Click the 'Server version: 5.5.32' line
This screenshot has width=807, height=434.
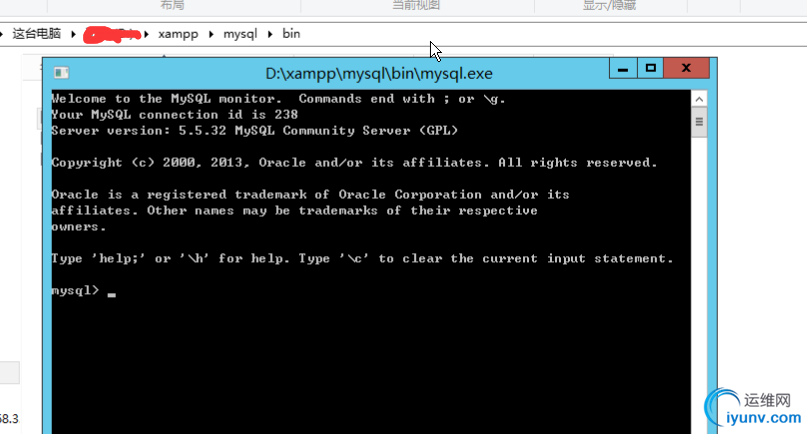pos(255,131)
